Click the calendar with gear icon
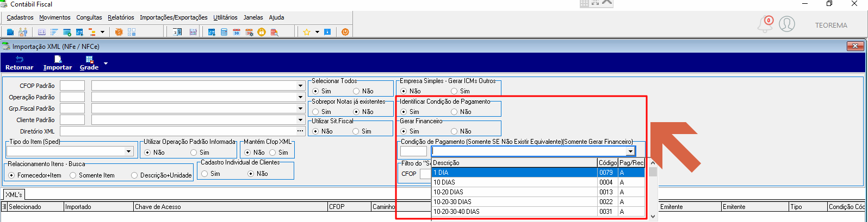868x222 pixels. (249, 32)
